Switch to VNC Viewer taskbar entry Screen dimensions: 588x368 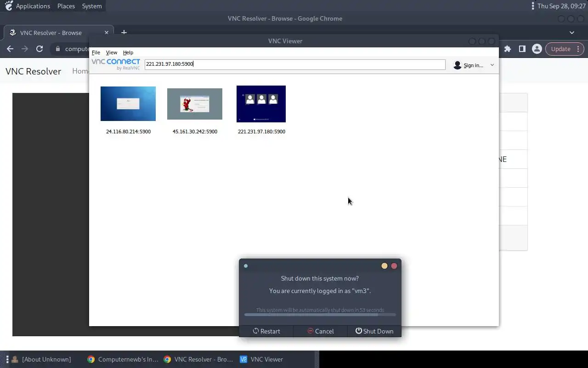[261, 359]
